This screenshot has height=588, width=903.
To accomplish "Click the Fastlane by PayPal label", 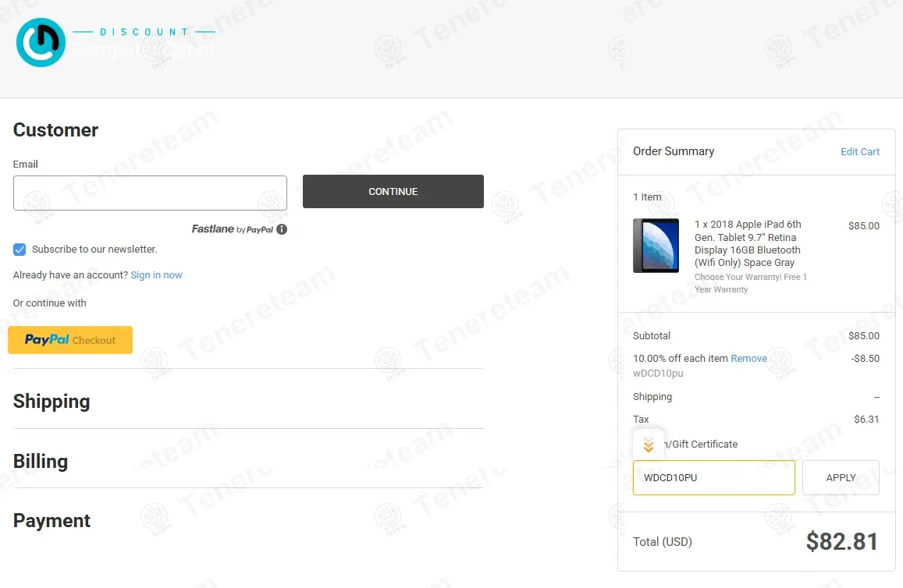I will pos(232,229).
